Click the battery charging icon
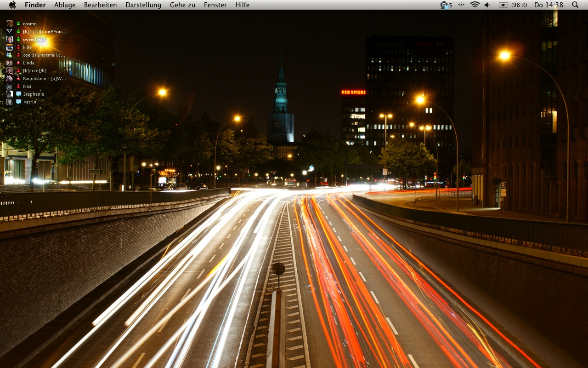 (503, 5)
